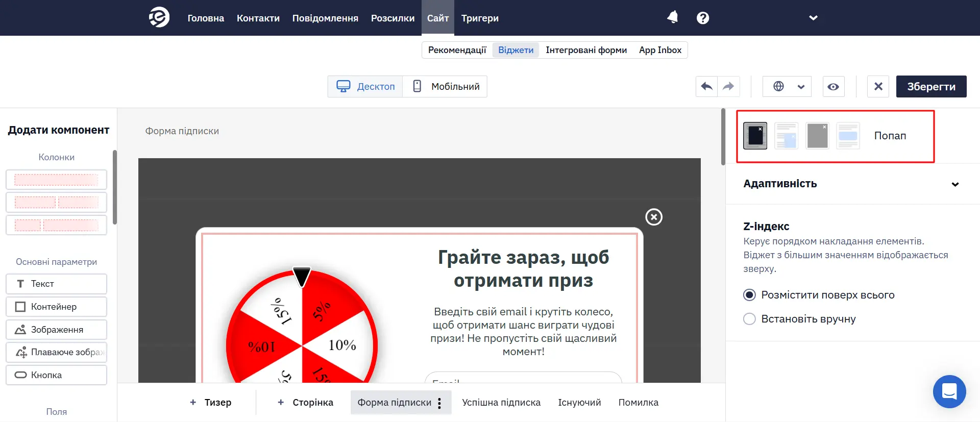Add the narrow-wide columns layout block
The height and width of the screenshot is (422, 980).
click(x=56, y=225)
